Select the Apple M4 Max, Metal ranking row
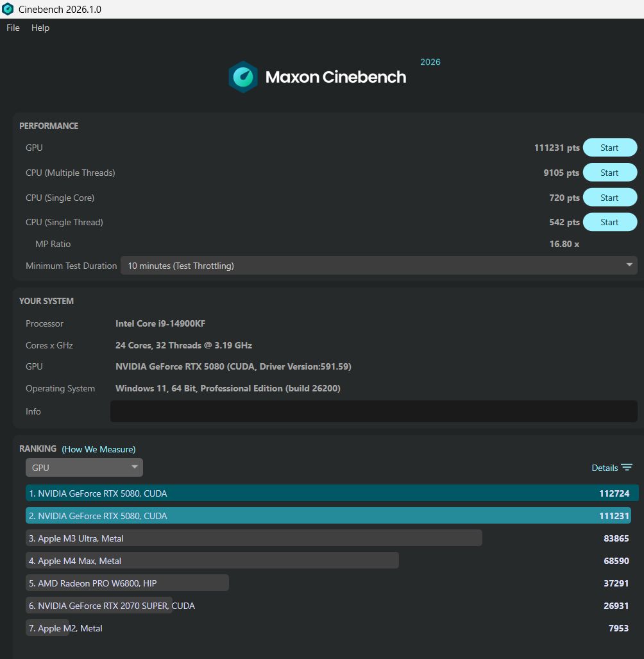The height and width of the screenshot is (659, 644). (328, 560)
